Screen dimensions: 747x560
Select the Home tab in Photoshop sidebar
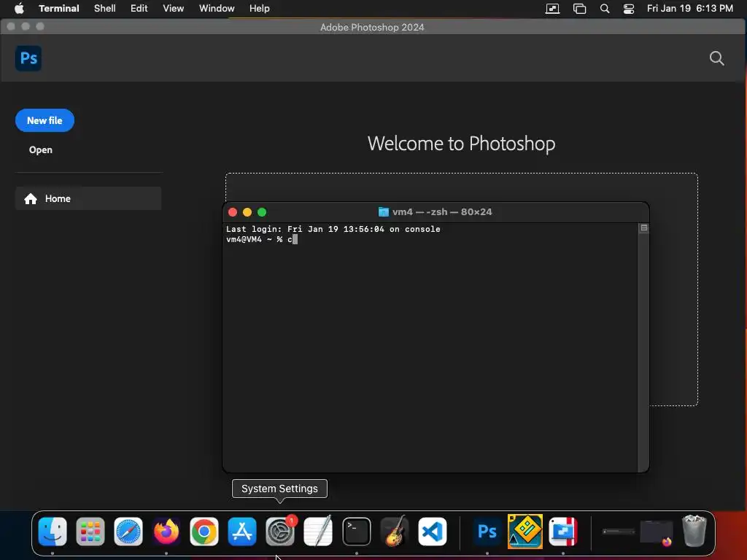[x=88, y=198]
